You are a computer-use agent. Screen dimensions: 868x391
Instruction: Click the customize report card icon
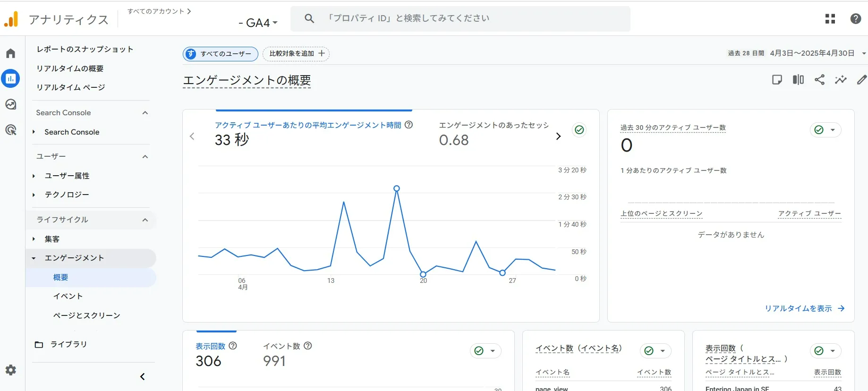[777, 79]
